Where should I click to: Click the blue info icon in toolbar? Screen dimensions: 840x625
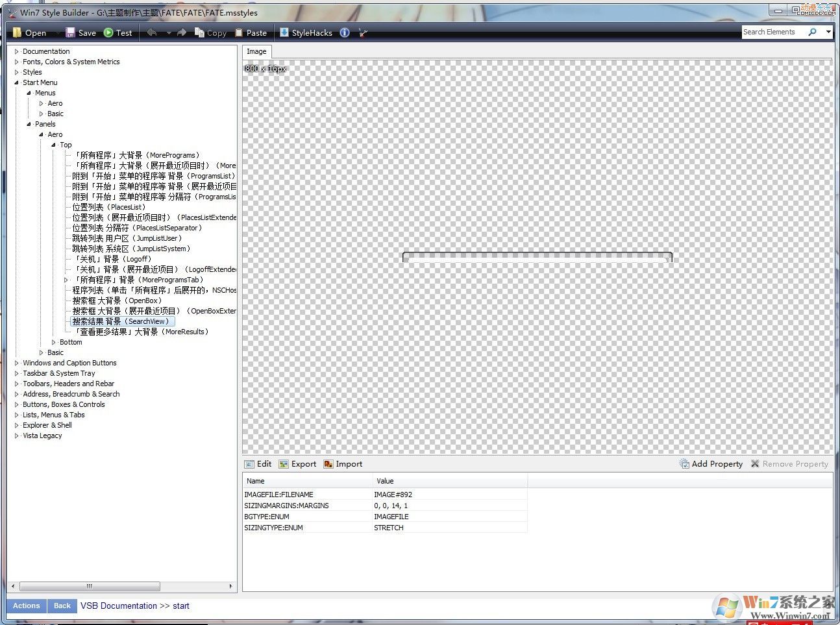(x=345, y=32)
